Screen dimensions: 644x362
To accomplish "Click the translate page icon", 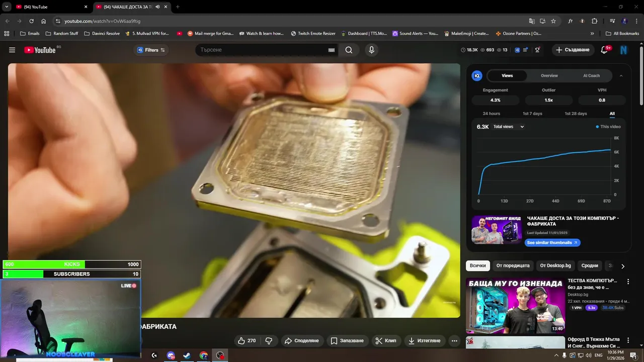I will tap(532, 21).
